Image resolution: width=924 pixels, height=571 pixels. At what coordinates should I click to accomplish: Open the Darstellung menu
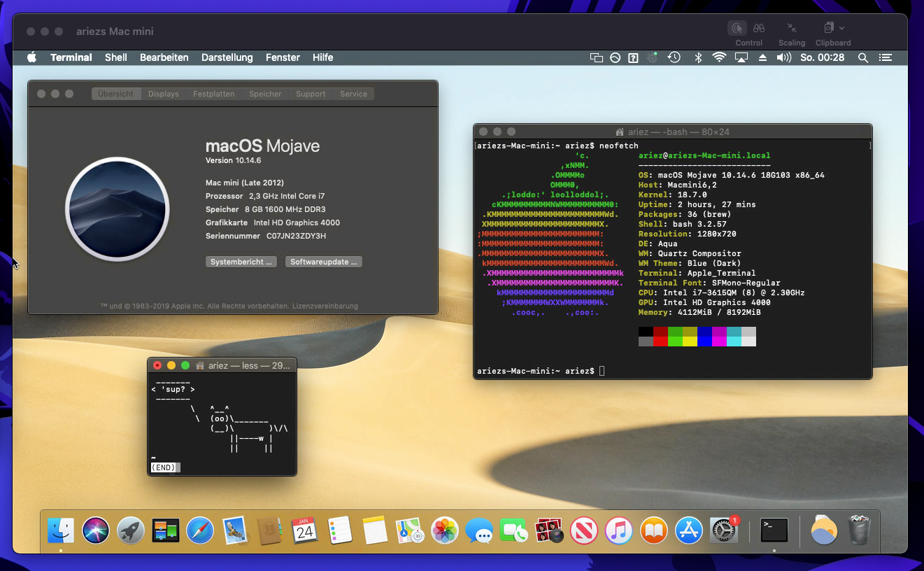[x=227, y=57]
